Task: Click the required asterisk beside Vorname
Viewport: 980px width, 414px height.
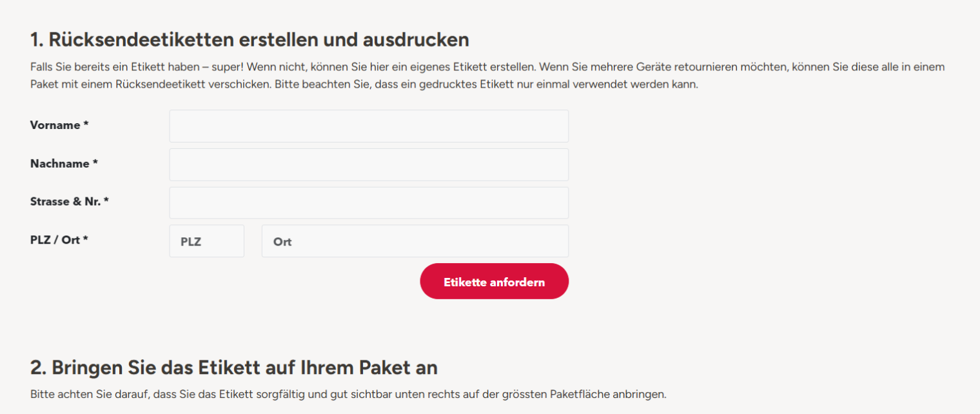Action: 86,124
